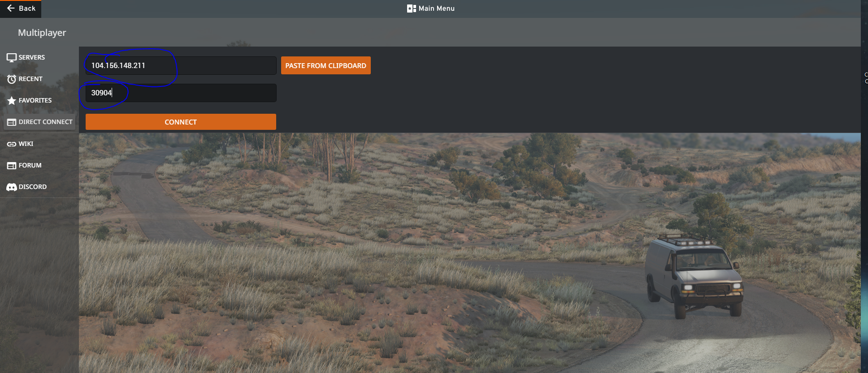Select the Direct Connect label

[x=46, y=122]
